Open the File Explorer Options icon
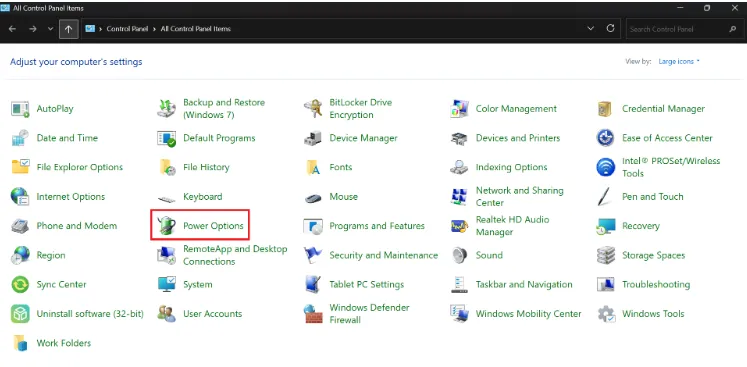The image size is (747, 367). pos(20,167)
